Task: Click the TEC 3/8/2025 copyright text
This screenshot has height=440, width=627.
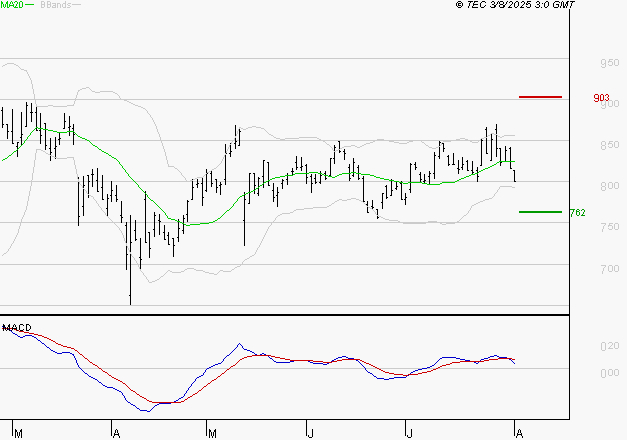Action: point(515,4)
